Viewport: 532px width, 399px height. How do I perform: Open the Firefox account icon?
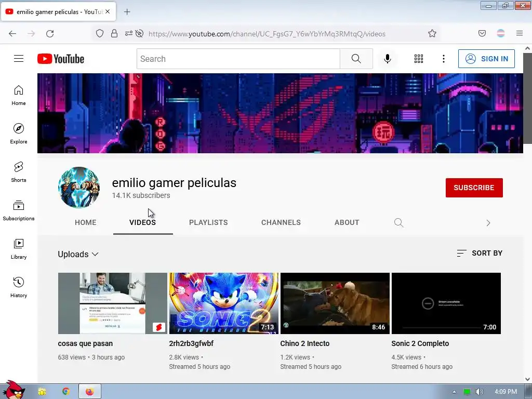(501, 33)
